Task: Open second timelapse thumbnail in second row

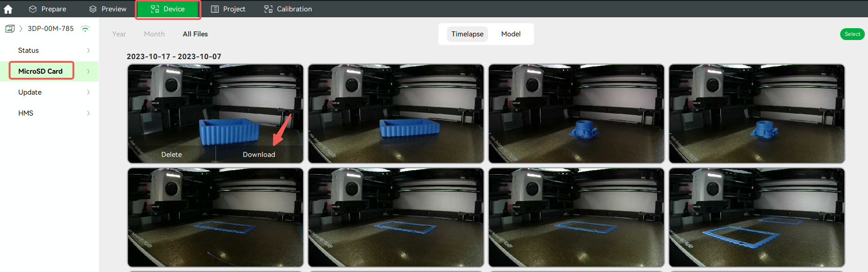Action: (396, 217)
